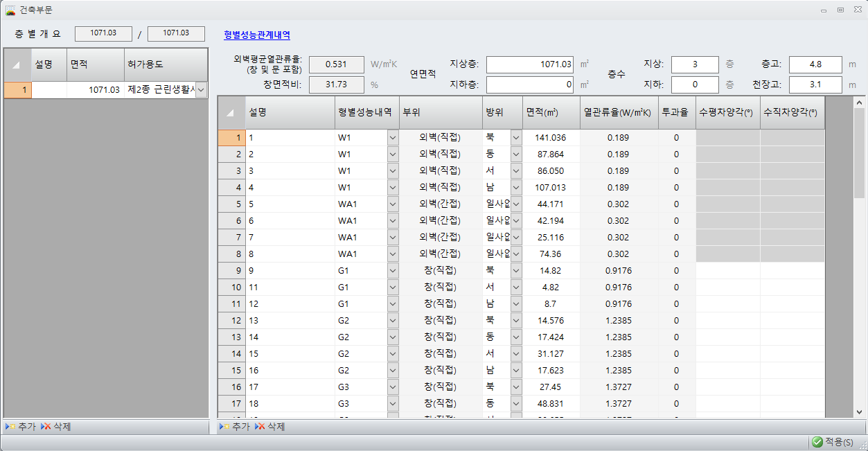
Task: Click 수직차양각 cell in row 15
Action: pyautogui.click(x=792, y=371)
